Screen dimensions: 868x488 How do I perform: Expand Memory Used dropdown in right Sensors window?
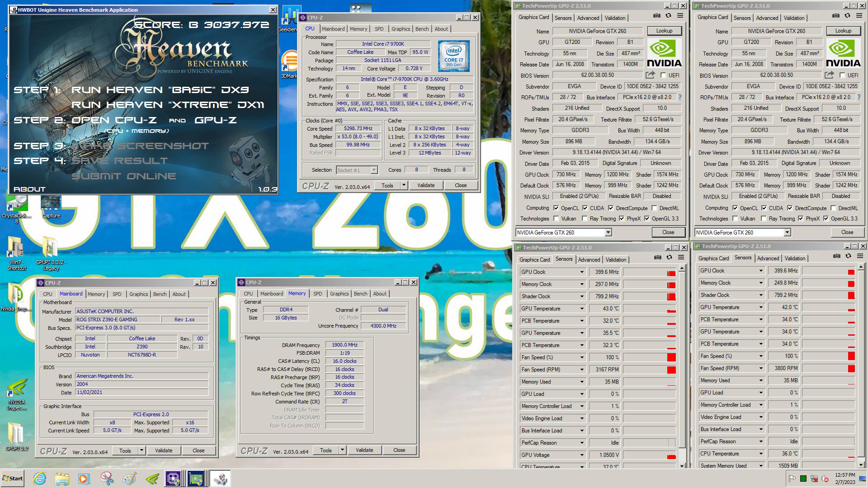click(761, 380)
